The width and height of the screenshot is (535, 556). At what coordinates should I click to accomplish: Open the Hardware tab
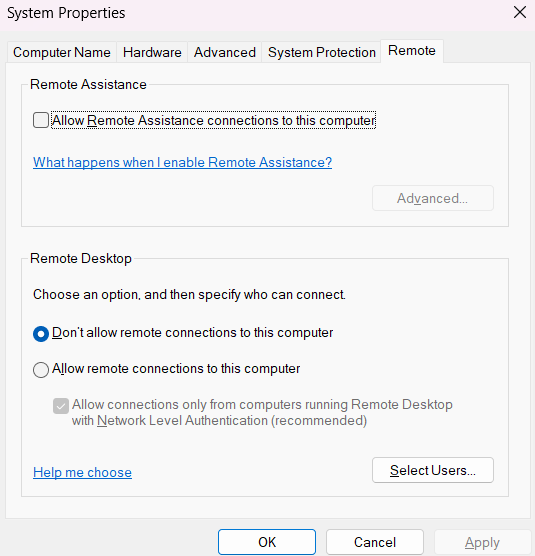(x=152, y=52)
